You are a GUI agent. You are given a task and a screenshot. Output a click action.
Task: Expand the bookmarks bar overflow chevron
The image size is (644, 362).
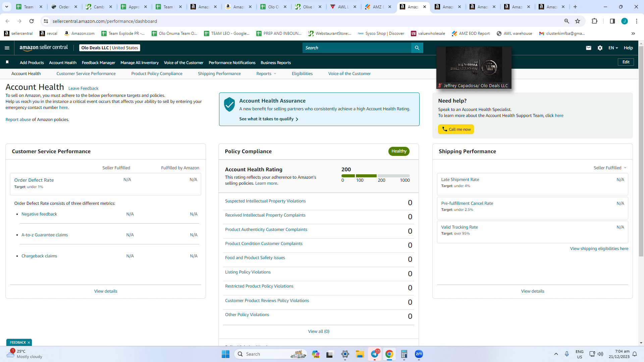(x=633, y=34)
